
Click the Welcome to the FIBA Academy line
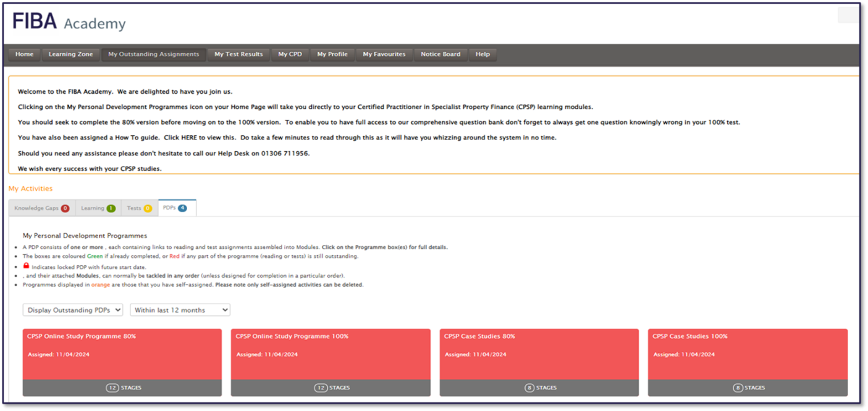pos(125,91)
